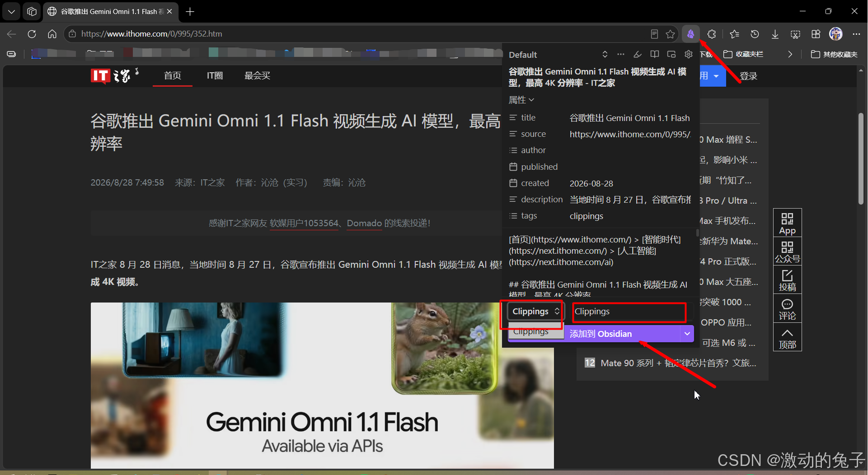This screenshot has height=475, width=868.
Task: Edit the description property value
Action: [x=630, y=200]
